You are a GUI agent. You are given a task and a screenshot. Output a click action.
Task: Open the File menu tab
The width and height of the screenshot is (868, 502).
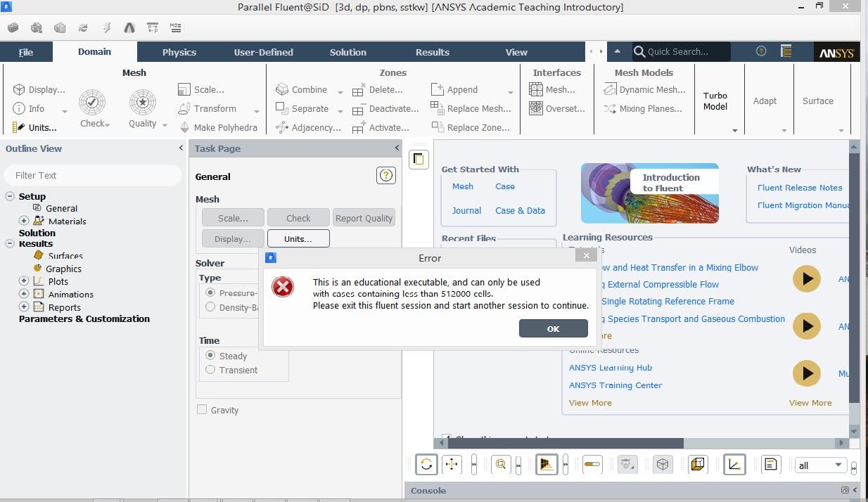click(26, 52)
